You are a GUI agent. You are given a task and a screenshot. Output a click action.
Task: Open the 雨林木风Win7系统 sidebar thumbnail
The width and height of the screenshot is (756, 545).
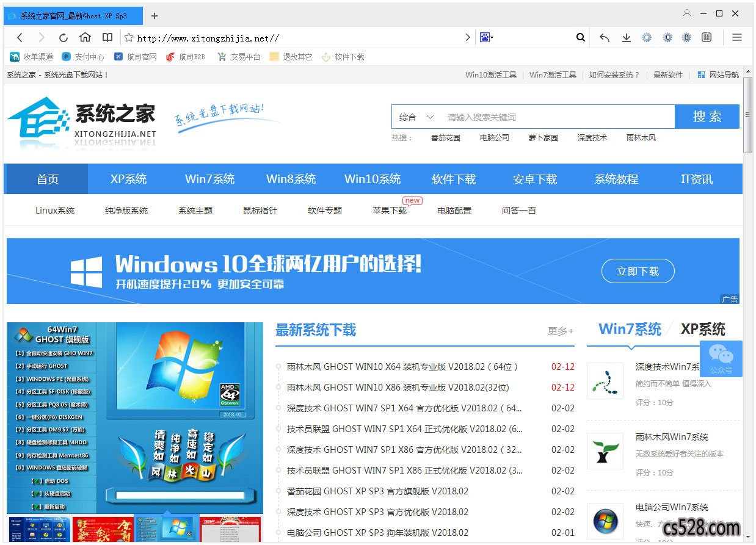[x=605, y=452]
